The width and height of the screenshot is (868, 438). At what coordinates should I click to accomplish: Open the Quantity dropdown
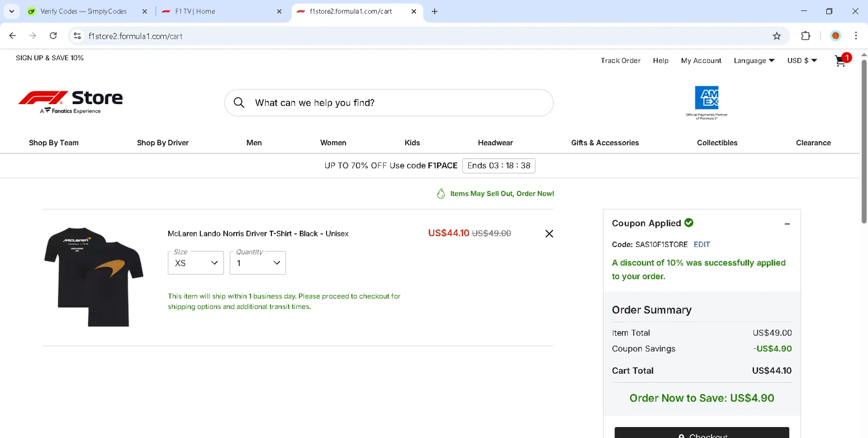coord(258,263)
